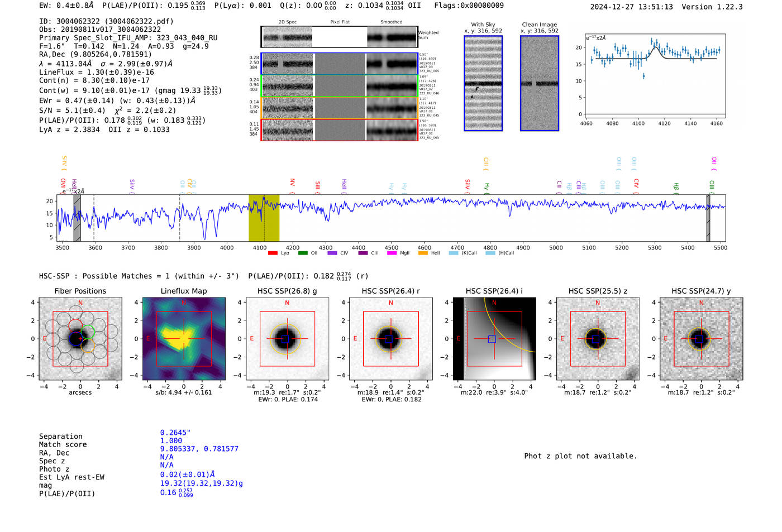
Task: Select the HSC SSP g-band cutout
Action: [287, 339]
